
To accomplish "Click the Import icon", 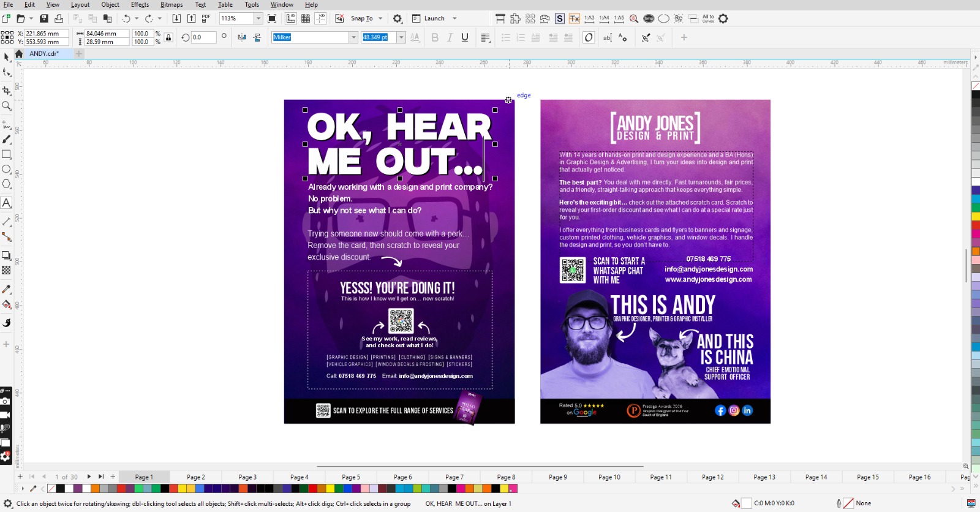I will coord(176,18).
